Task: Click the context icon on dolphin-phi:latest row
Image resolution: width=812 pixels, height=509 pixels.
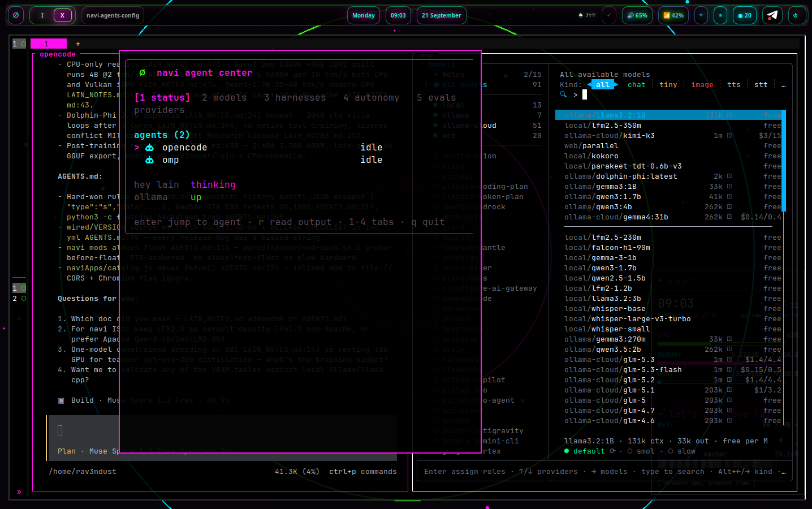Action: (729, 176)
